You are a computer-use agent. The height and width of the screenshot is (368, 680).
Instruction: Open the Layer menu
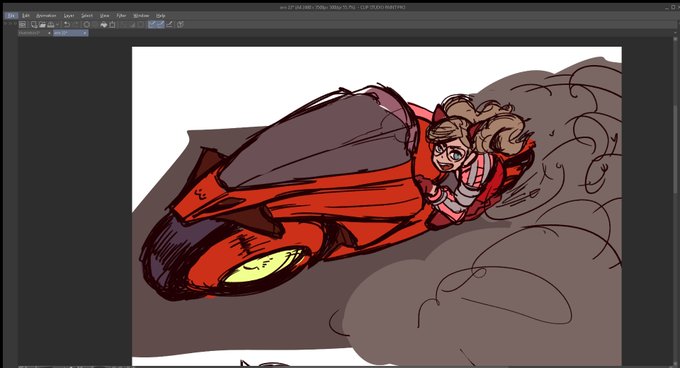(x=69, y=16)
